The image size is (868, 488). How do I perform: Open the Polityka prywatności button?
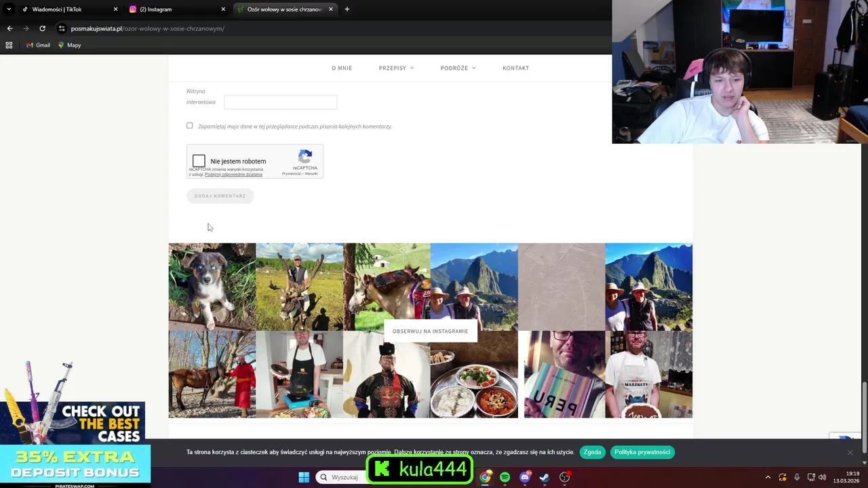[x=642, y=452]
